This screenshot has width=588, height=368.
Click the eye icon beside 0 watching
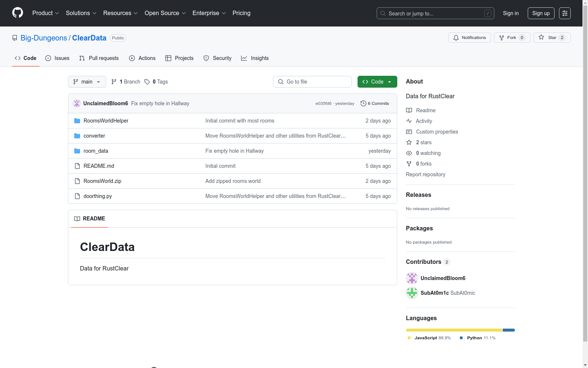click(409, 153)
